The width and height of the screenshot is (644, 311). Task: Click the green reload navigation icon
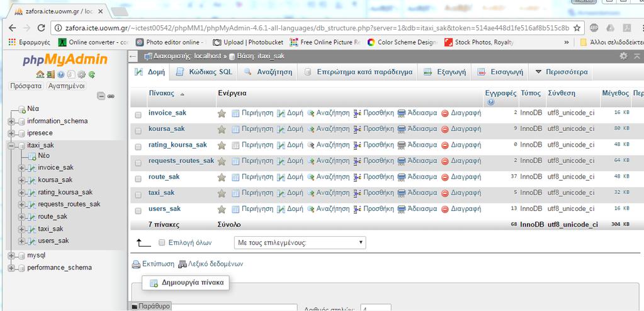click(92, 75)
